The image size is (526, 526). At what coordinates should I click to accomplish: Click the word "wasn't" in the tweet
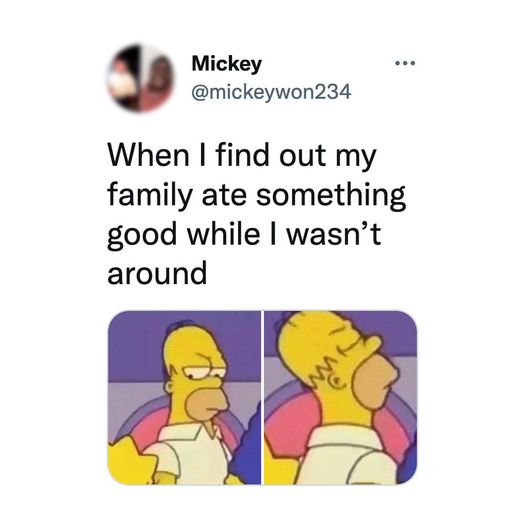click(334, 233)
